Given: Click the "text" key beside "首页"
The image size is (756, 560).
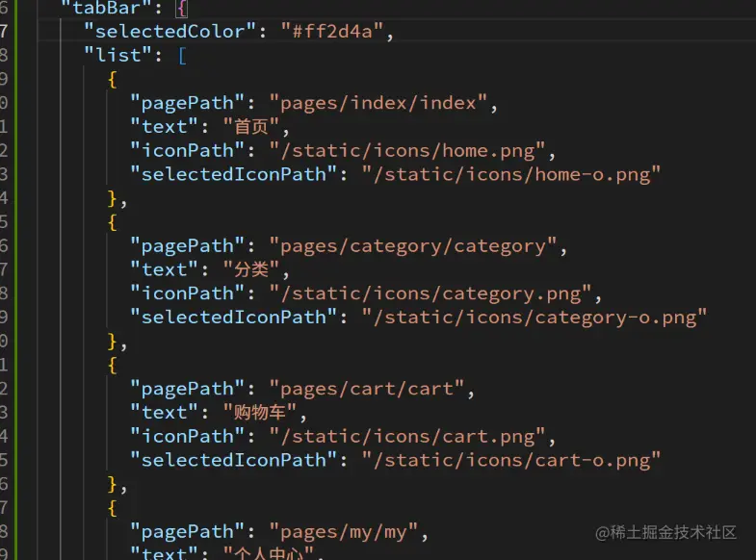Looking at the screenshot, I should (165, 127).
